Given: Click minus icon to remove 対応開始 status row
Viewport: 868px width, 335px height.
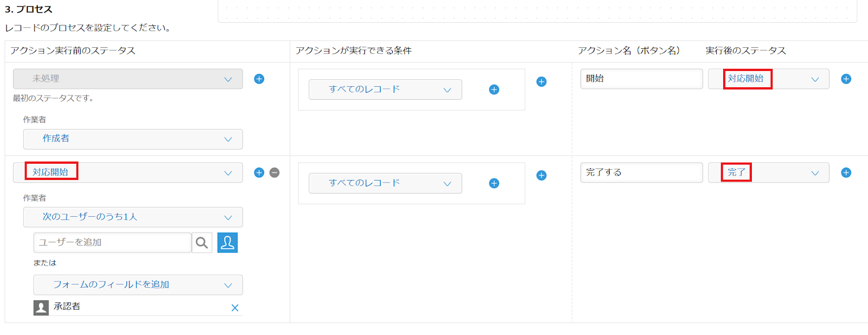Looking at the screenshot, I should (275, 173).
